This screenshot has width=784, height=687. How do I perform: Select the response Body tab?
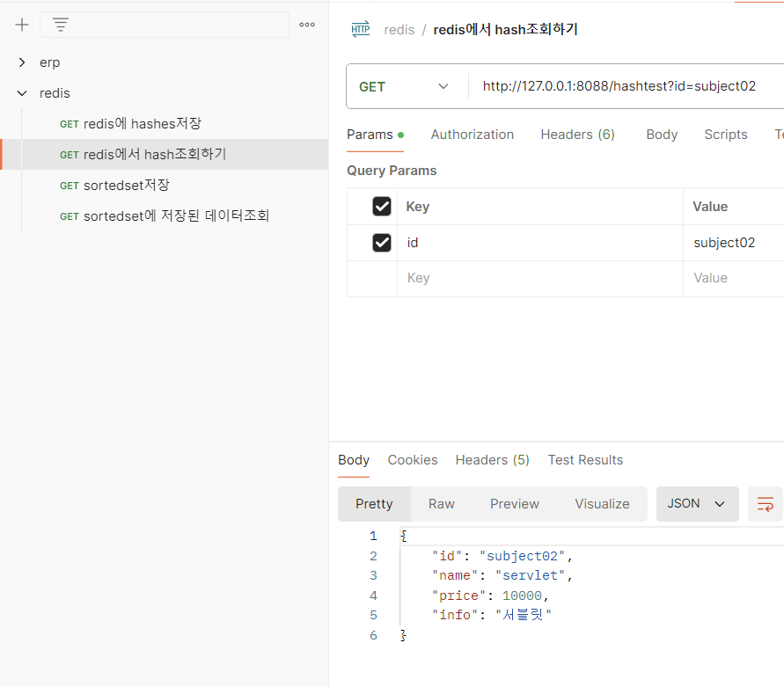pyautogui.click(x=354, y=460)
